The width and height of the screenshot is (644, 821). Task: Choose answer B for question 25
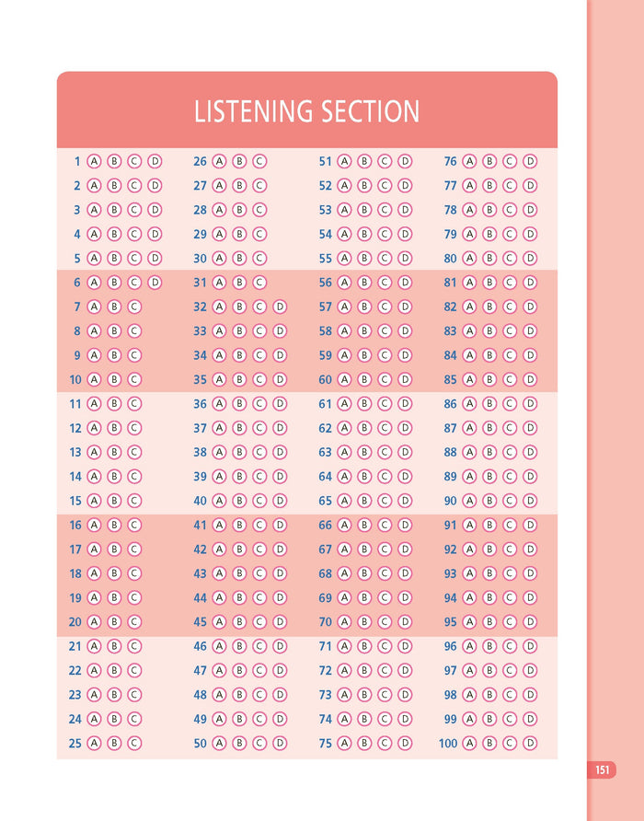click(114, 743)
